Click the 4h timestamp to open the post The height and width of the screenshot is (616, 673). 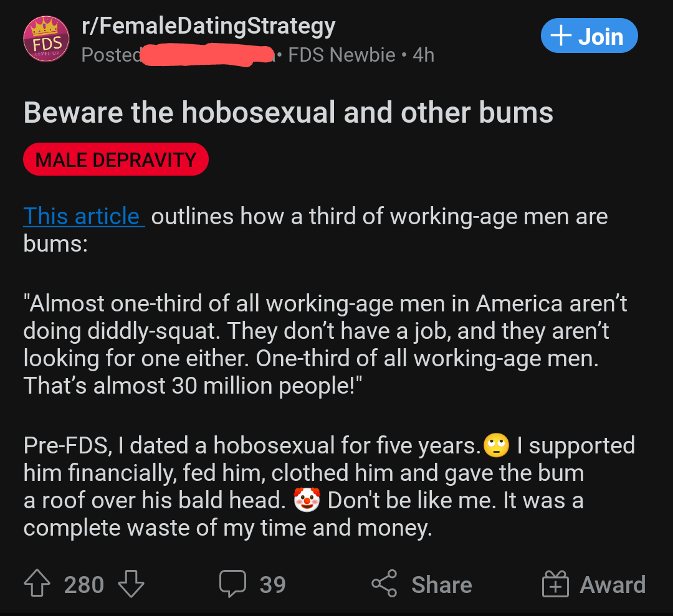(422, 55)
